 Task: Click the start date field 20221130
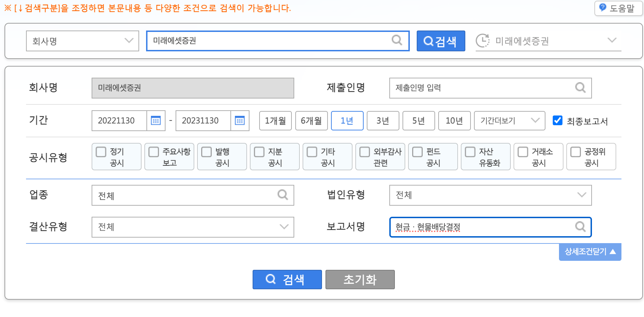tap(119, 121)
